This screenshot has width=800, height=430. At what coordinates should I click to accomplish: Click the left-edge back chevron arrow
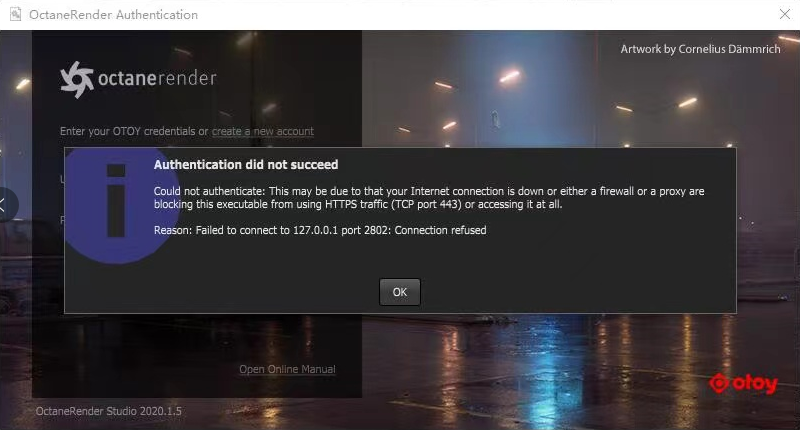click(x=4, y=205)
